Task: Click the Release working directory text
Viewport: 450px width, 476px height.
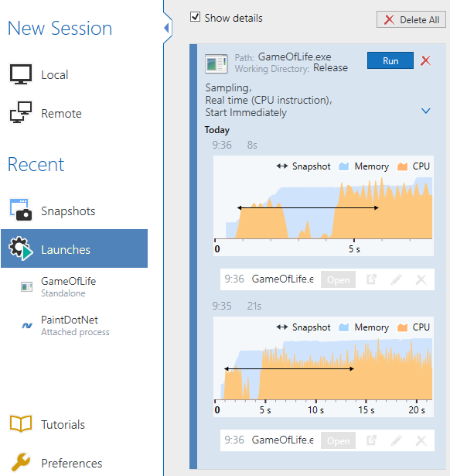Action: point(330,67)
